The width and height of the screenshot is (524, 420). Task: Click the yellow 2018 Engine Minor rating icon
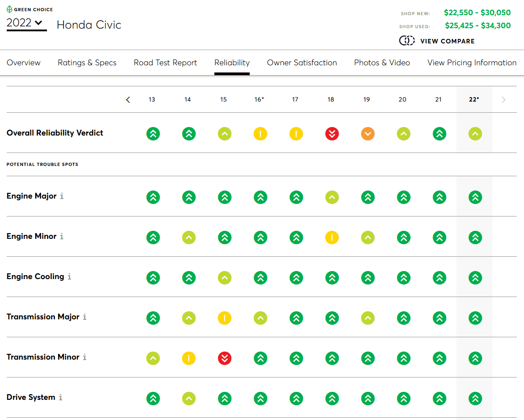(332, 238)
